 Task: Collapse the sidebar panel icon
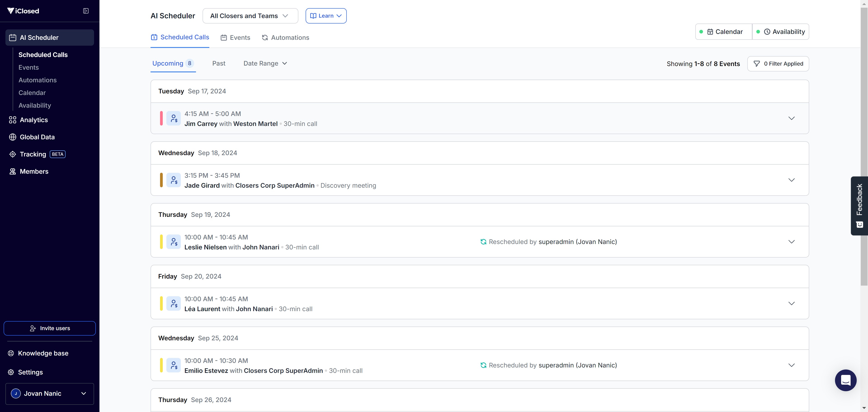pyautogui.click(x=86, y=11)
